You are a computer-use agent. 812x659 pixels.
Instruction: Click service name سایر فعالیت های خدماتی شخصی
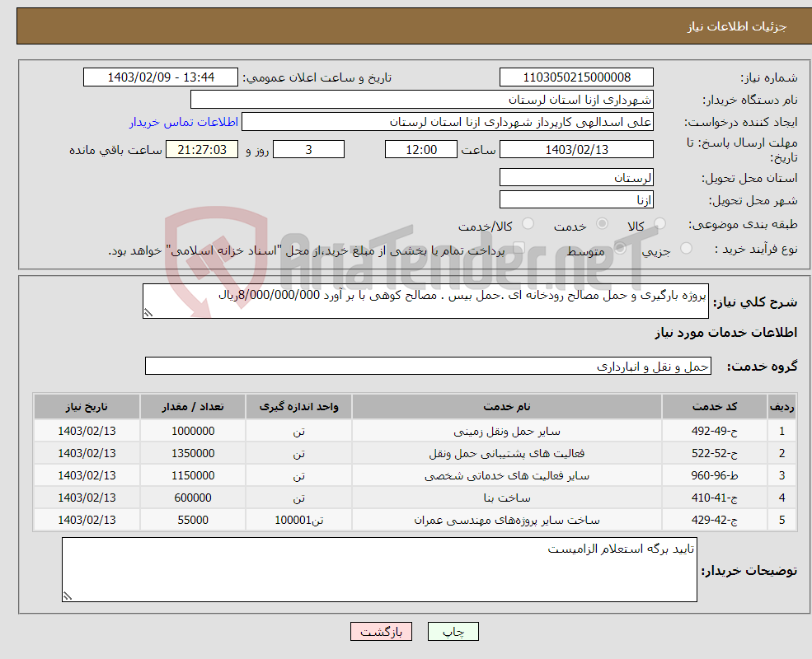pyautogui.click(x=507, y=475)
